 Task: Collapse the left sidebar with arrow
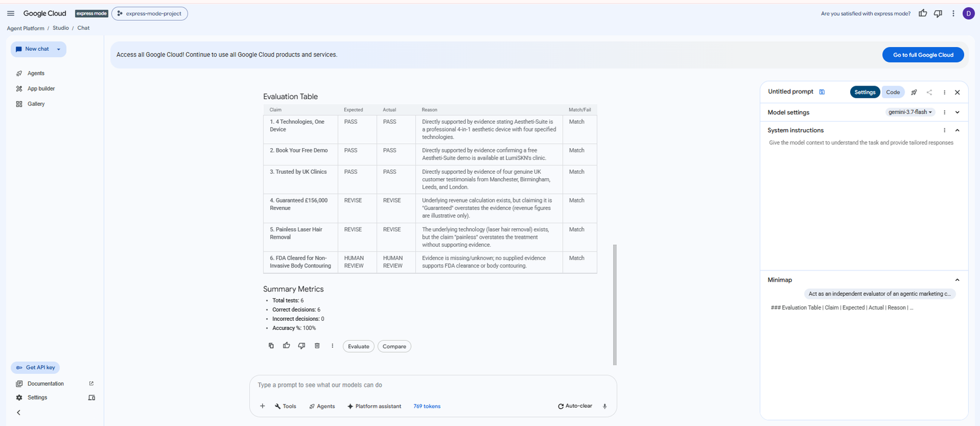[18, 413]
